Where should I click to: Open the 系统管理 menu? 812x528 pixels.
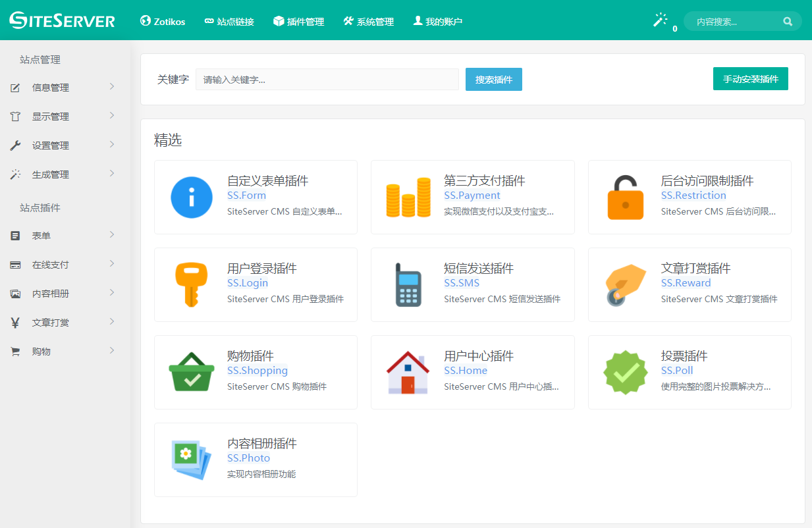[x=369, y=21]
